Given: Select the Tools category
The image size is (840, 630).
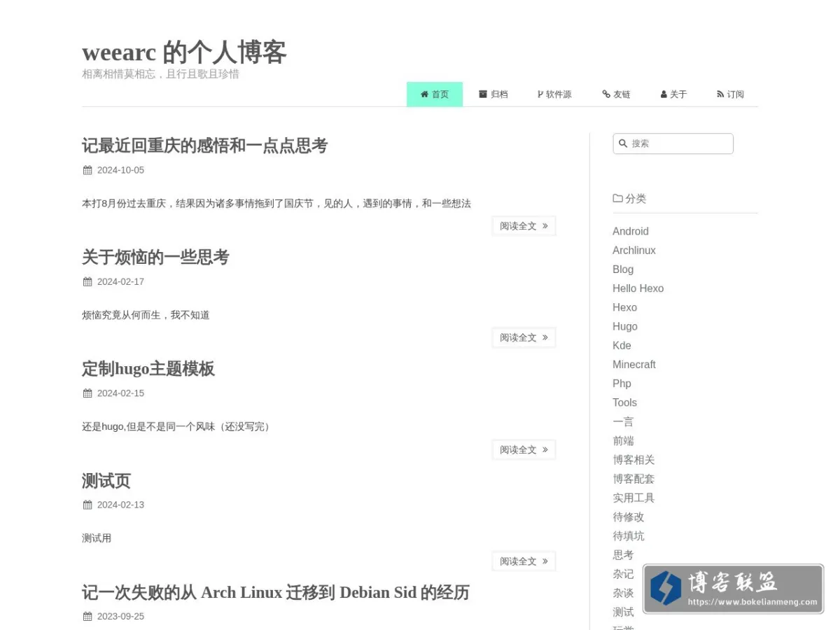Looking at the screenshot, I should 624,402.
